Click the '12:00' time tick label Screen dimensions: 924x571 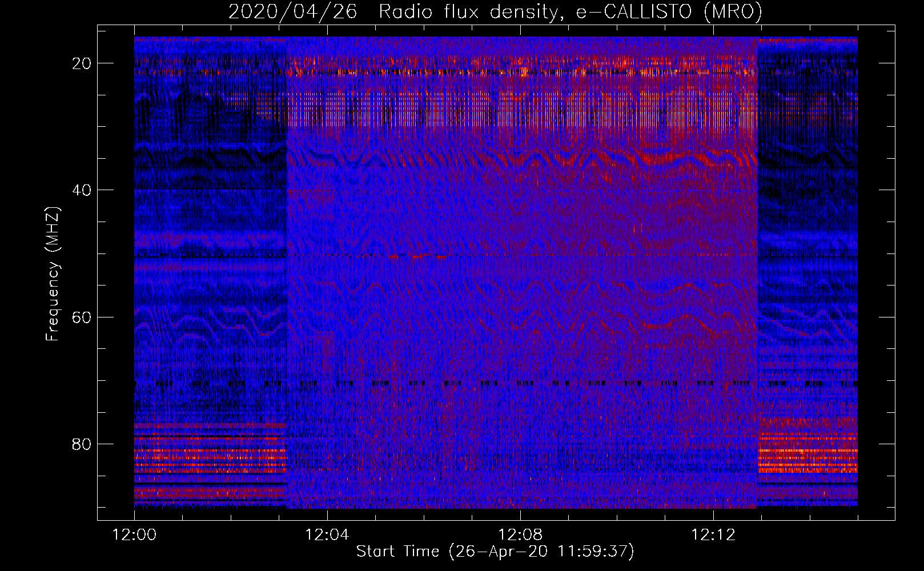click(x=134, y=535)
